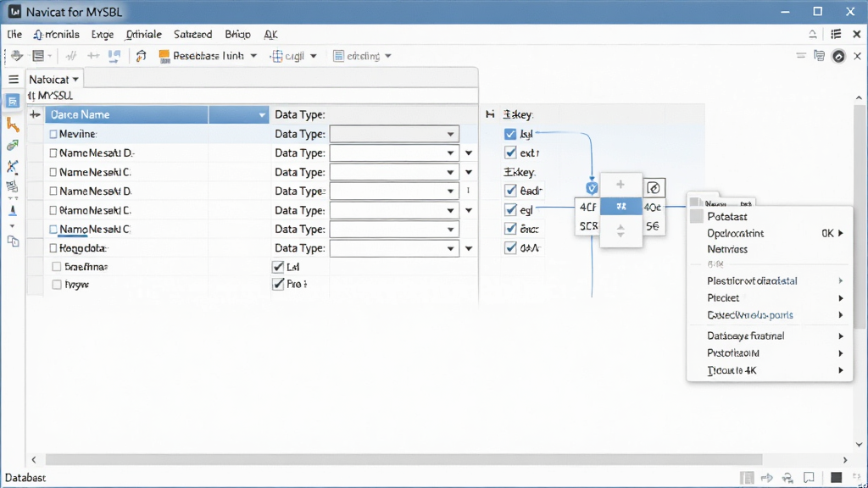Viewport: 868px width, 488px height.
Task: Open Datiaeye fiatinal submenu
Action: pyautogui.click(x=770, y=335)
